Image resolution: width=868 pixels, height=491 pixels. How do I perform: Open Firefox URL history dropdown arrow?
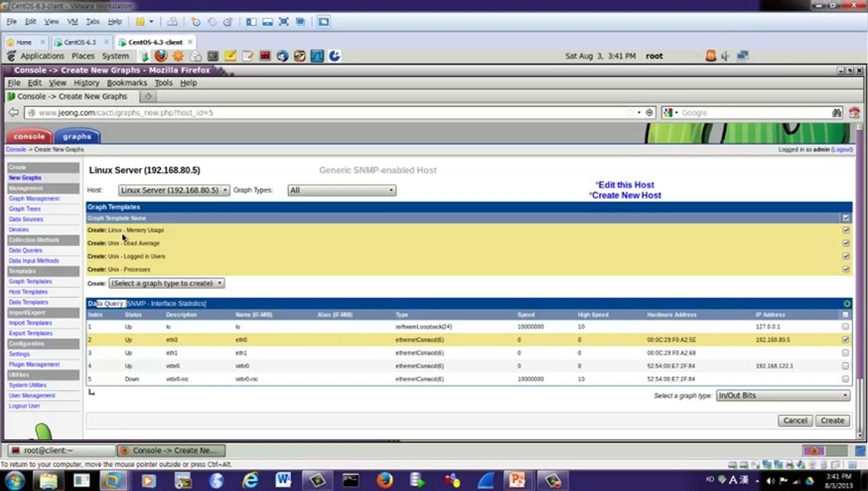click(x=639, y=113)
